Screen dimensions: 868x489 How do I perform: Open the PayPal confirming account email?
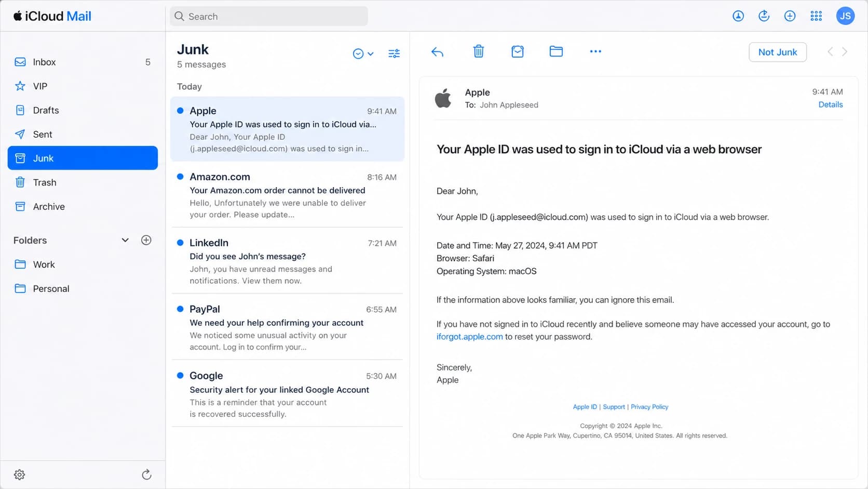[x=288, y=327]
